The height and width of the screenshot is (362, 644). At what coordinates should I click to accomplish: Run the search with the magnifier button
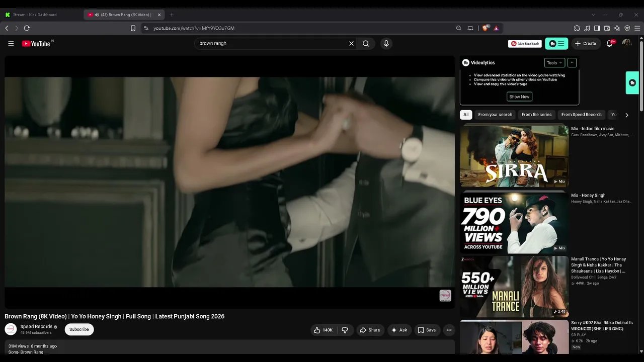point(366,44)
